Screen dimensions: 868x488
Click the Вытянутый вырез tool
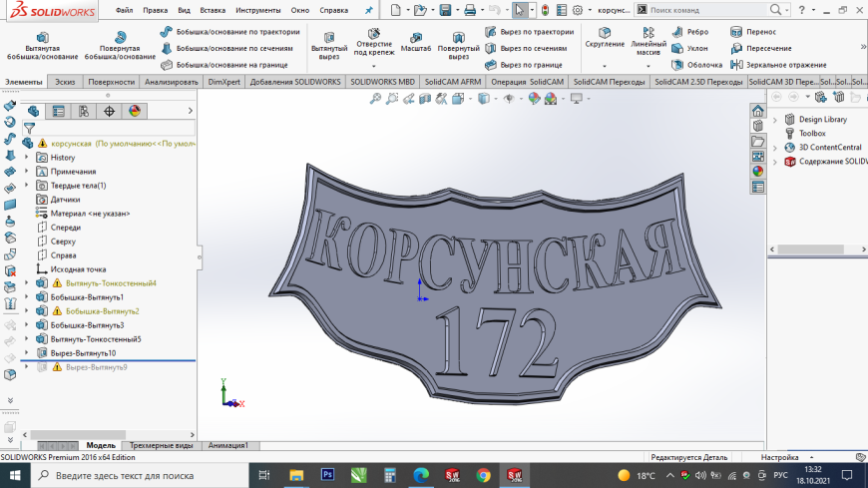pos(329,46)
